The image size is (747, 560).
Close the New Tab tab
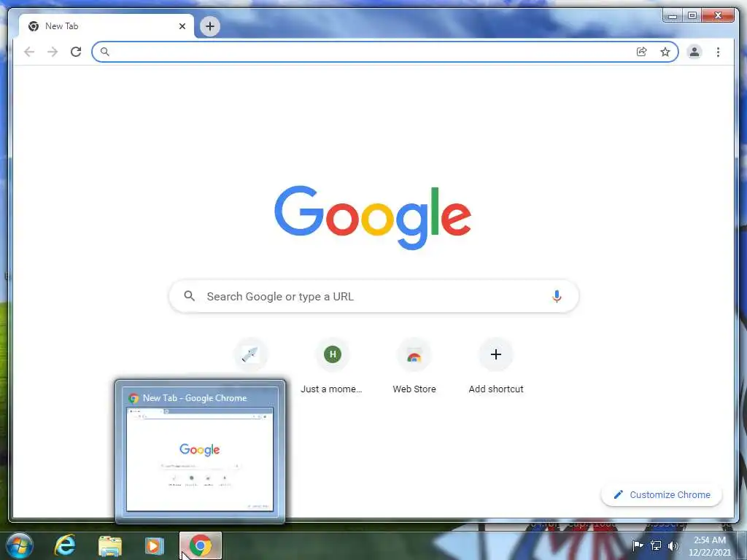182,26
